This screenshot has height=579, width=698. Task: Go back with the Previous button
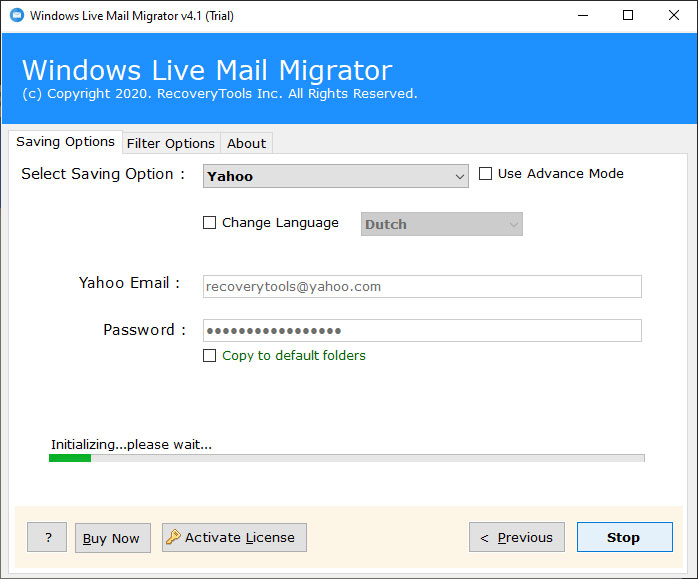[x=517, y=537]
